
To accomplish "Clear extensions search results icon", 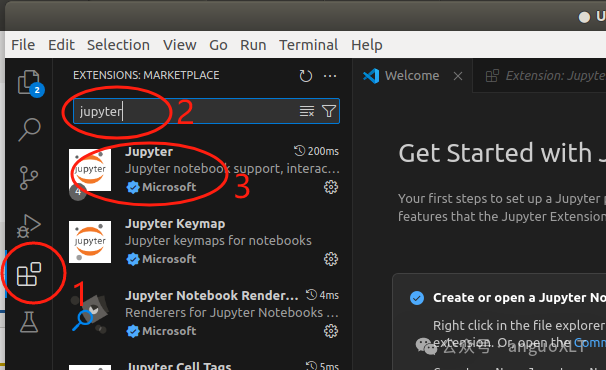I will 307,111.
